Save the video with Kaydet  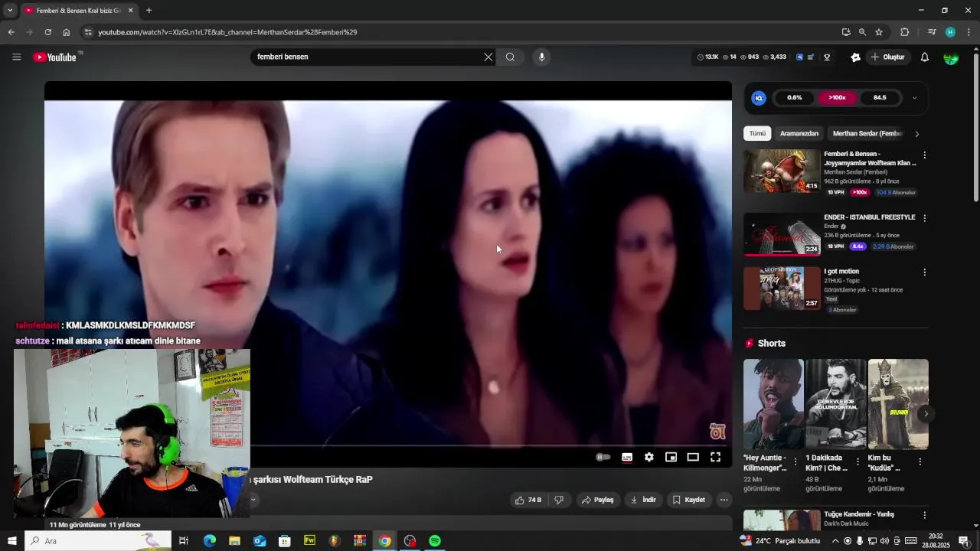point(688,500)
